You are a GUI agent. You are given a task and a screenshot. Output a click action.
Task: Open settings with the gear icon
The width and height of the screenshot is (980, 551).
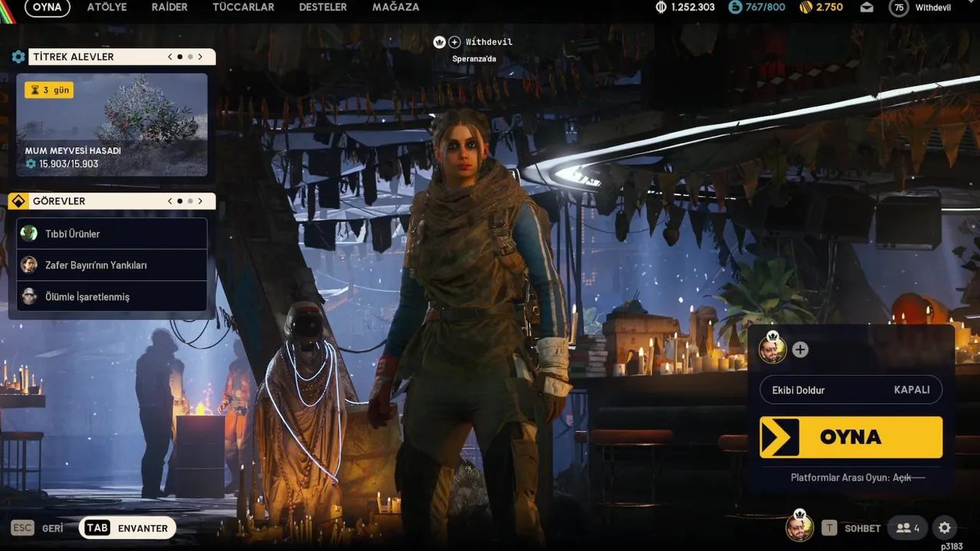click(945, 528)
